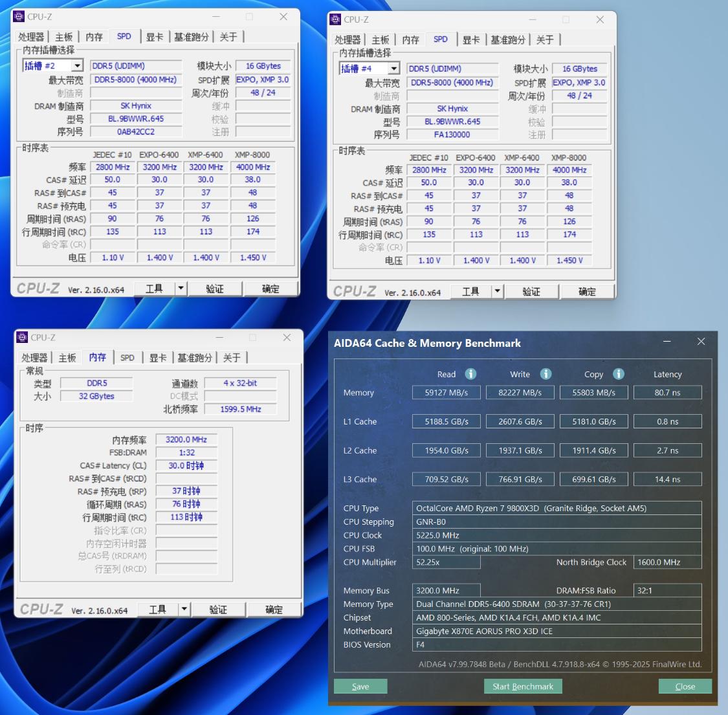
Task: Click the Save button in AIDA64
Action: (360, 686)
